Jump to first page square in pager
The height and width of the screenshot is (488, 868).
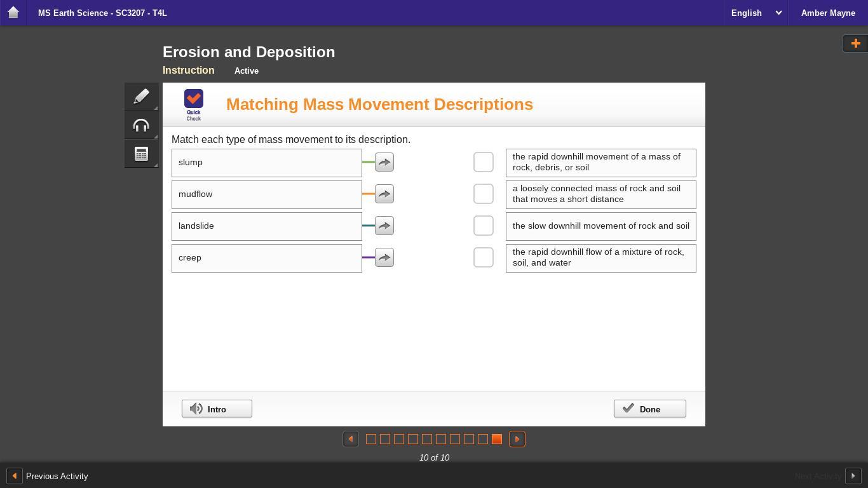tap(371, 439)
